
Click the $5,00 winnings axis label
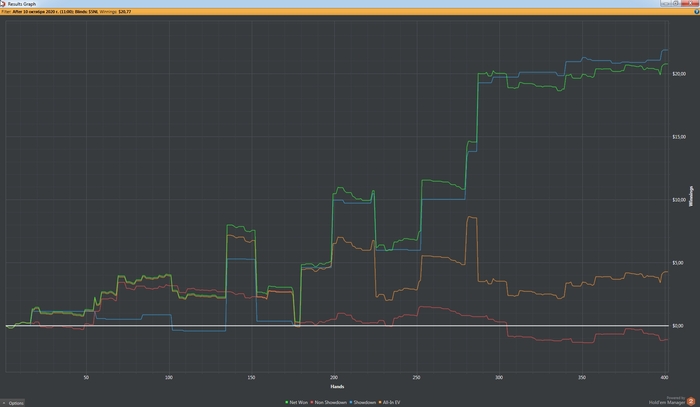(678, 263)
